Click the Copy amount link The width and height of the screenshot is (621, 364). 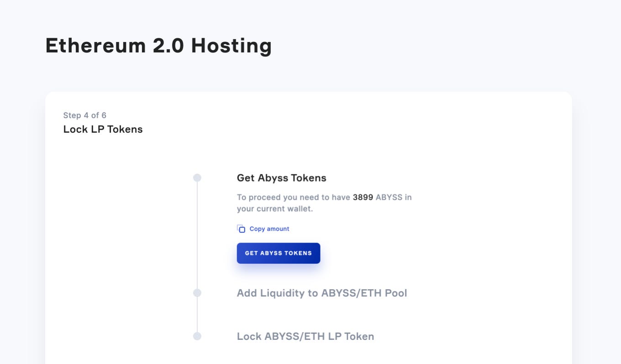point(269,229)
